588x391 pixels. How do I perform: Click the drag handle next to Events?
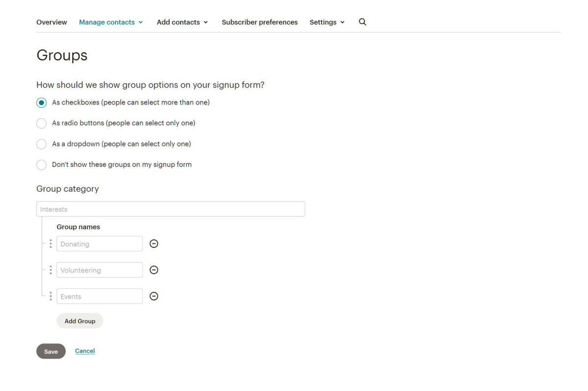50,296
